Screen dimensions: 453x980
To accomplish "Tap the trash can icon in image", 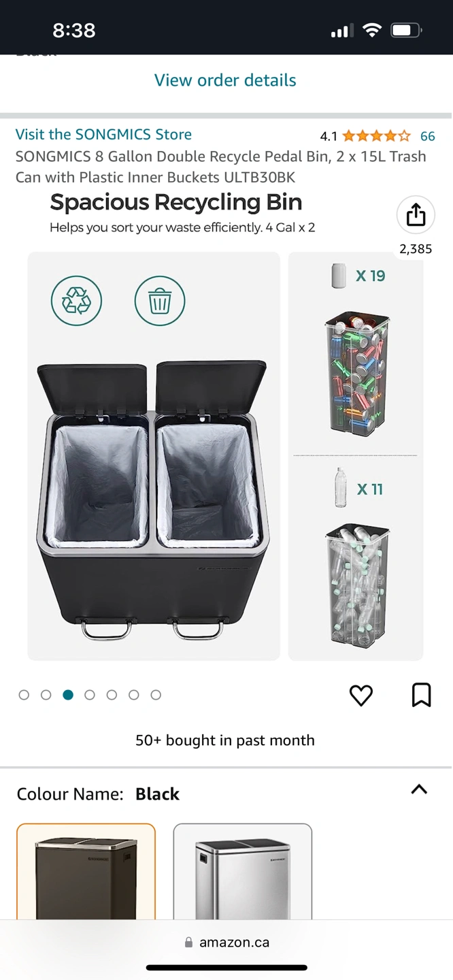I will [160, 301].
